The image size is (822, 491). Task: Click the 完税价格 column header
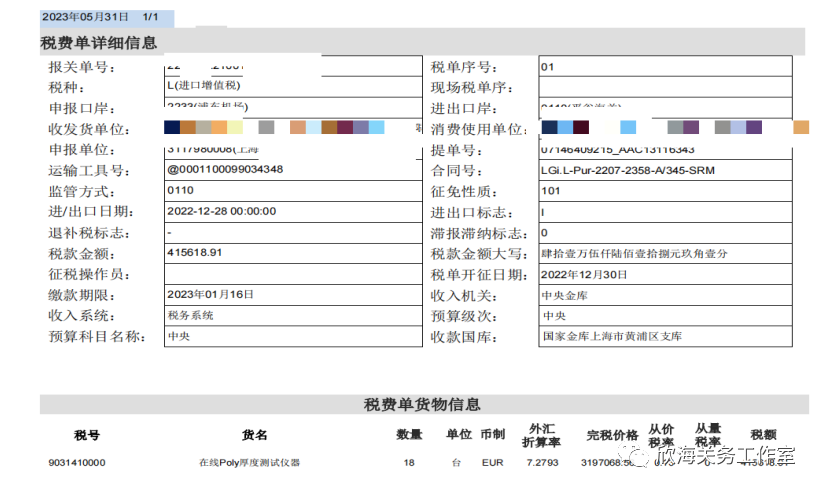(612, 435)
